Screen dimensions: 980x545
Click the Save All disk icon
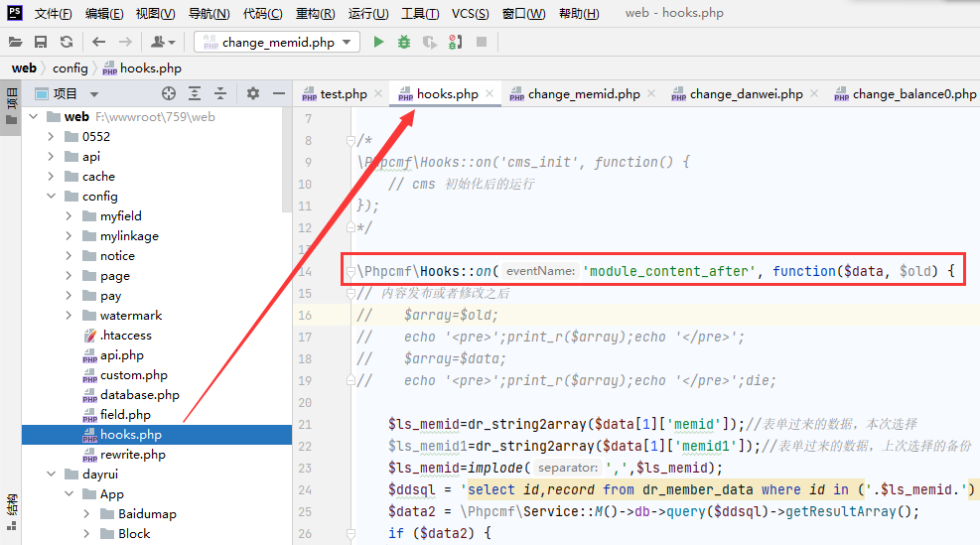[41, 42]
